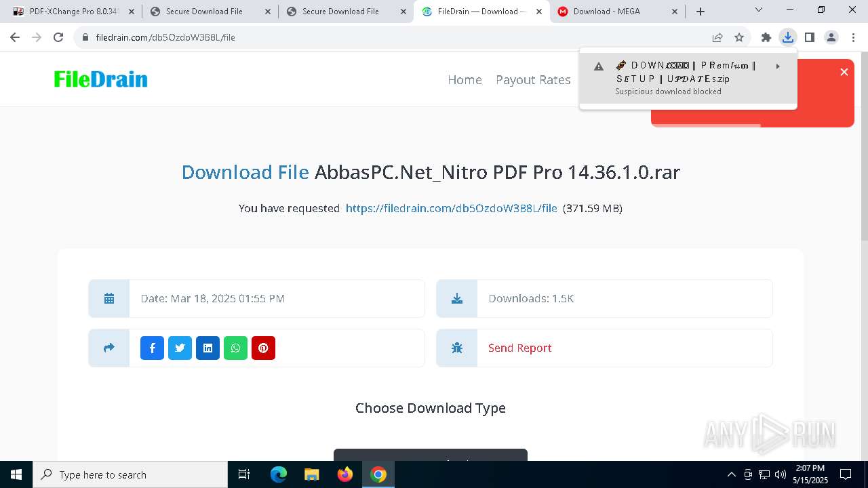Share on Pinterest icon

[x=263, y=348]
